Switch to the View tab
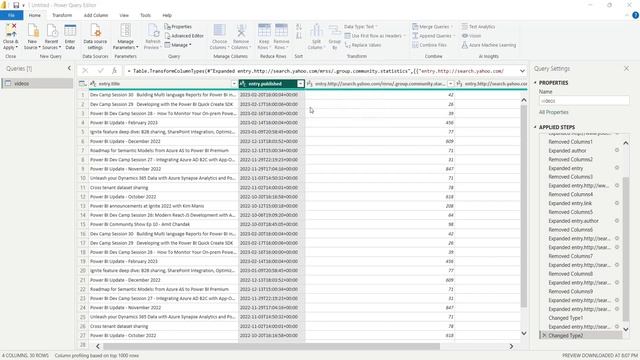The height and width of the screenshot is (360, 640). coord(124,15)
